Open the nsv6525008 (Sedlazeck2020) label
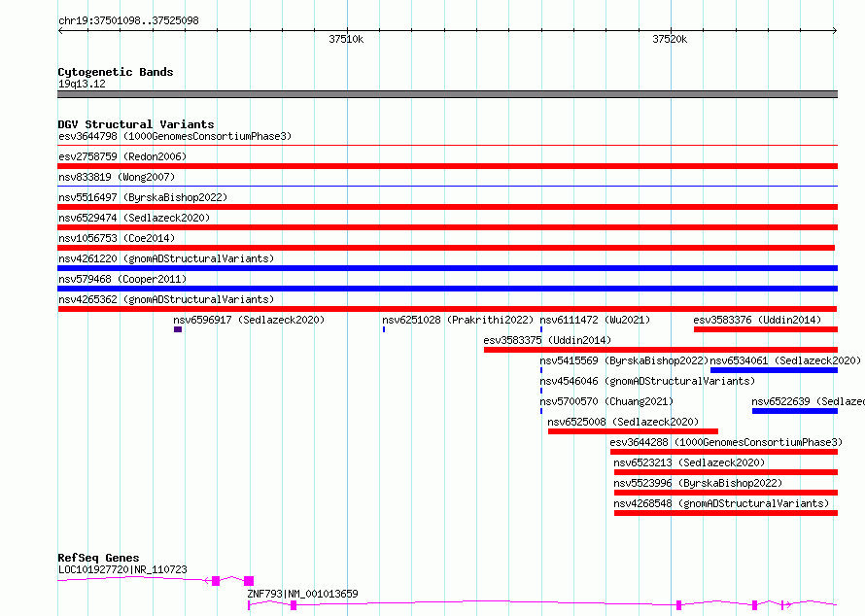Screen dimensions: 865x616 623,422
